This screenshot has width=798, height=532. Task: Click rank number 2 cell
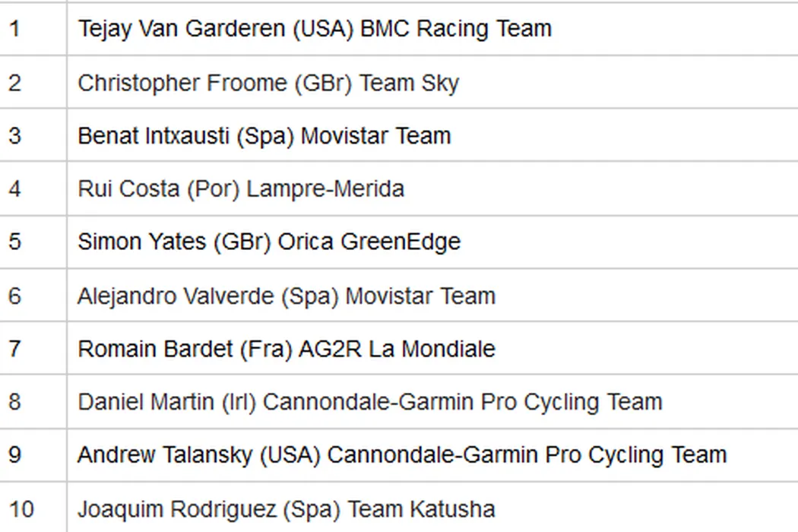point(15,83)
